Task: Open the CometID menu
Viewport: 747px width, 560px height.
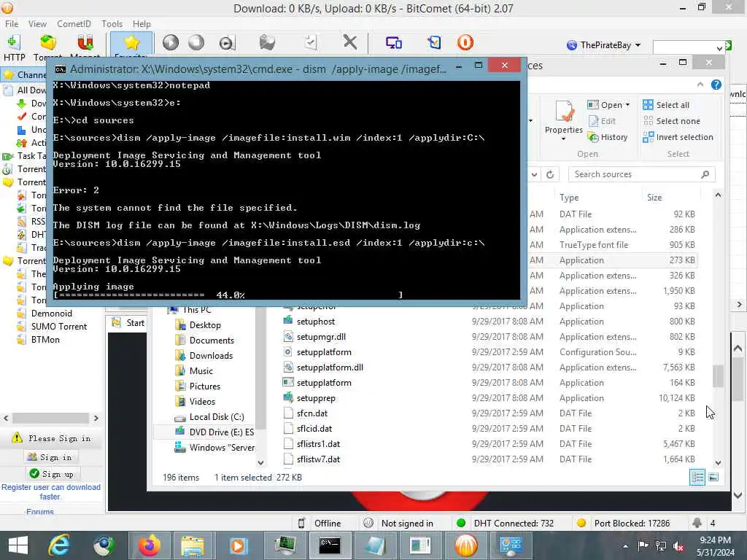Action: tap(74, 24)
